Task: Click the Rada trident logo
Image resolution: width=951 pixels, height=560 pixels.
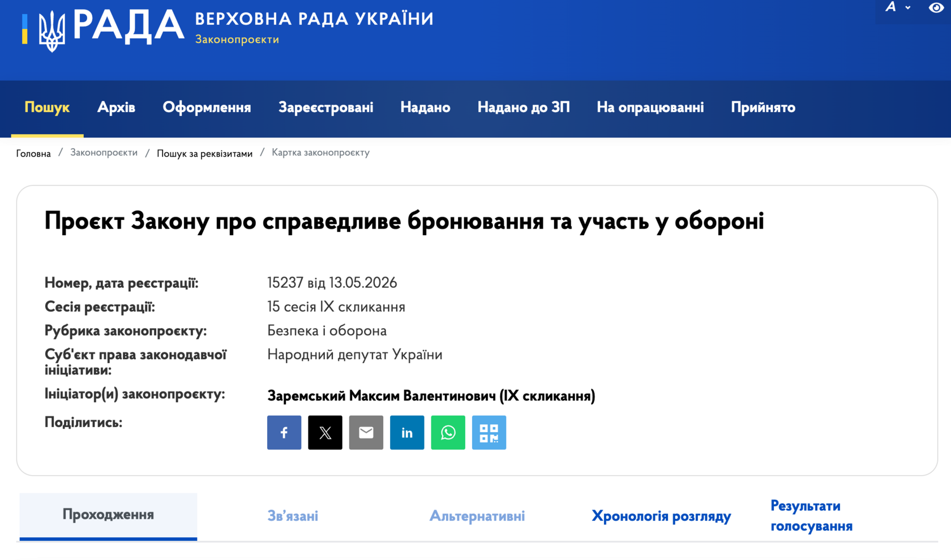Action: tap(52, 31)
